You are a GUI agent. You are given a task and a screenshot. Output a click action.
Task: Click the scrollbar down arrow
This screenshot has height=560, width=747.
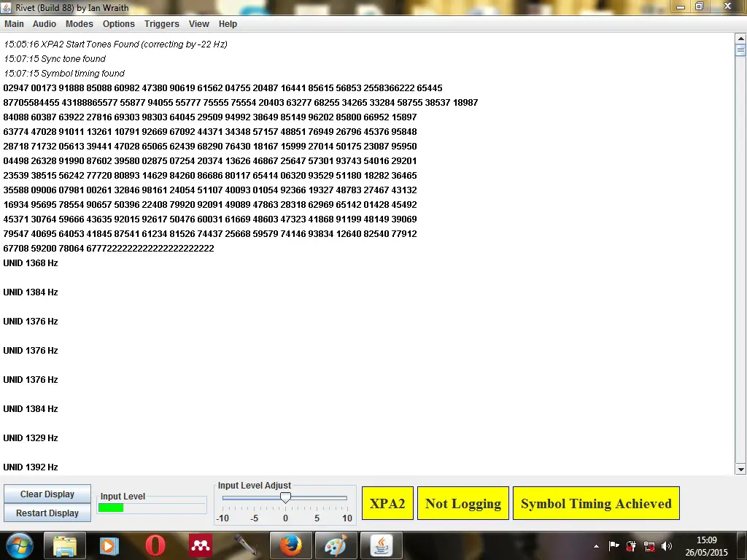click(x=740, y=469)
